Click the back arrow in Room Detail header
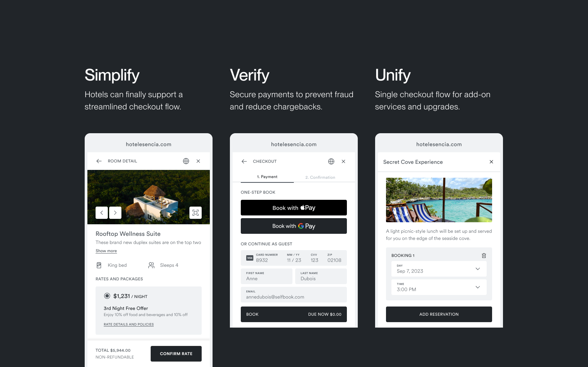Viewport: 588px width, 367px height. [99, 161]
